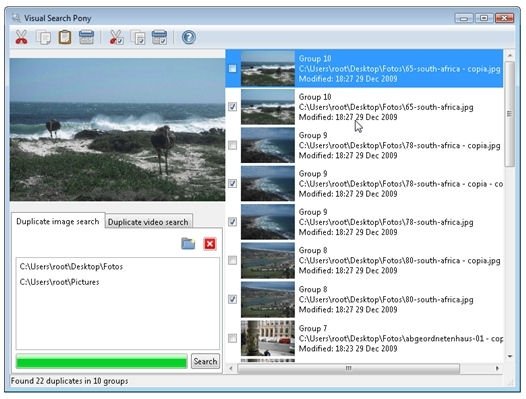Click Delete checked items toolbar icon
This screenshot has width=526, height=399.
point(159,37)
